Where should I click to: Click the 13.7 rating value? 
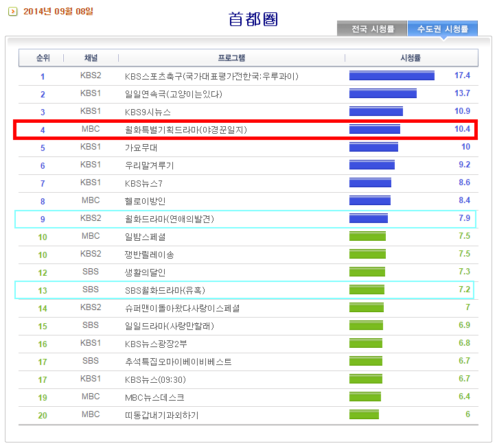(x=462, y=93)
